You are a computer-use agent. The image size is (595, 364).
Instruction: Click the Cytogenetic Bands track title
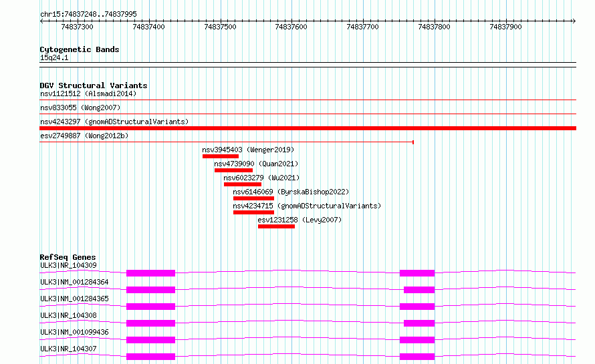pyautogui.click(x=80, y=49)
